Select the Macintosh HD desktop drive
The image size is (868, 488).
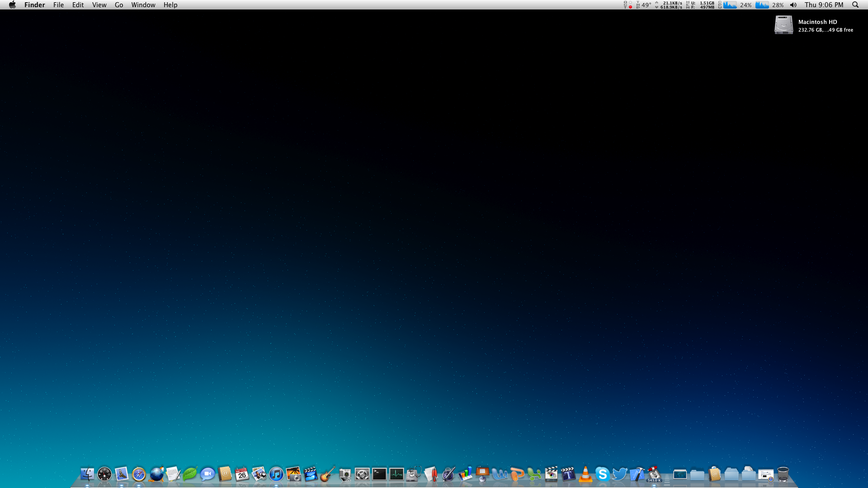pyautogui.click(x=783, y=25)
